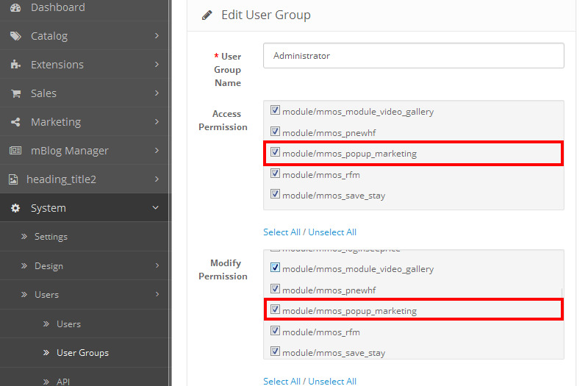
Task: Click the Sales shopping cart icon
Action: (15, 93)
